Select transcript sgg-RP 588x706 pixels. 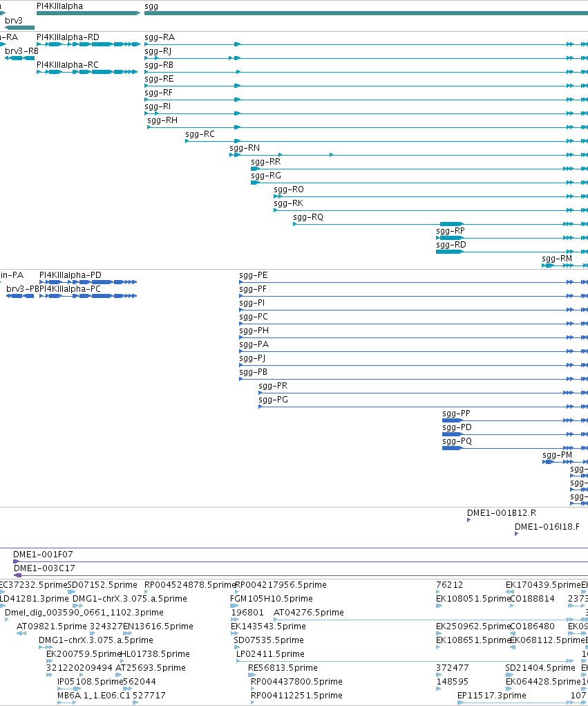click(512, 238)
